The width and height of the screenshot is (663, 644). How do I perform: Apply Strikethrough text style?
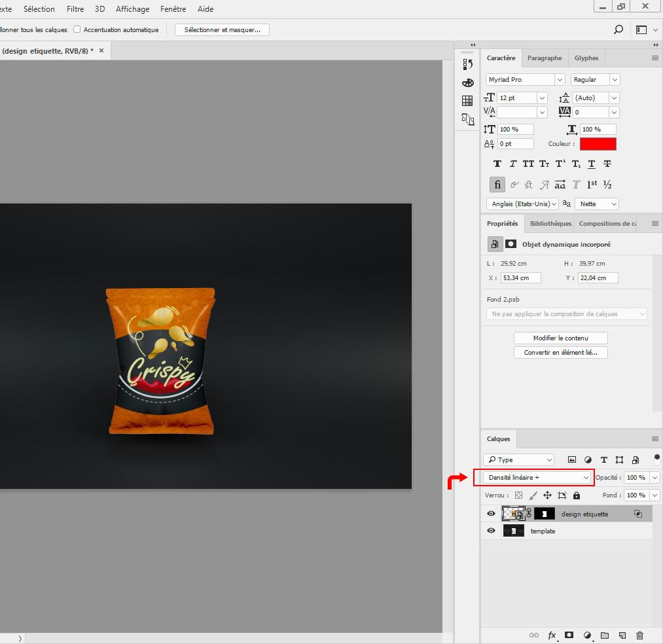point(607,164)
